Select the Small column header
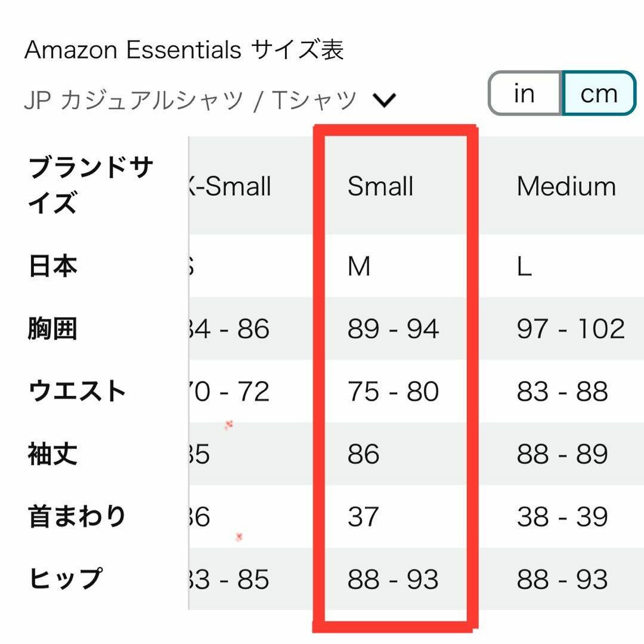 coord(380,186)
